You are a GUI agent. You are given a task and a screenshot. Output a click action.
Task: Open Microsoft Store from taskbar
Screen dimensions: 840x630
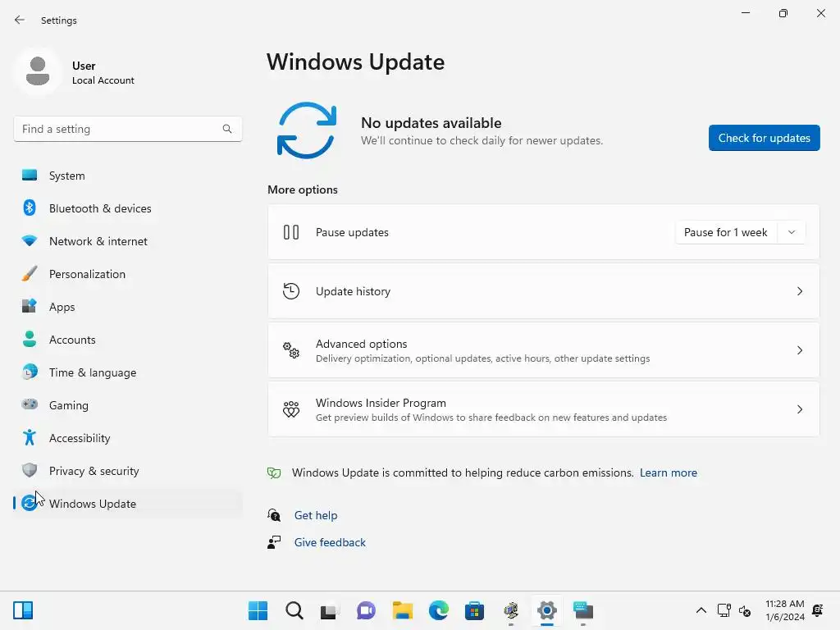[x=475, y=610]
